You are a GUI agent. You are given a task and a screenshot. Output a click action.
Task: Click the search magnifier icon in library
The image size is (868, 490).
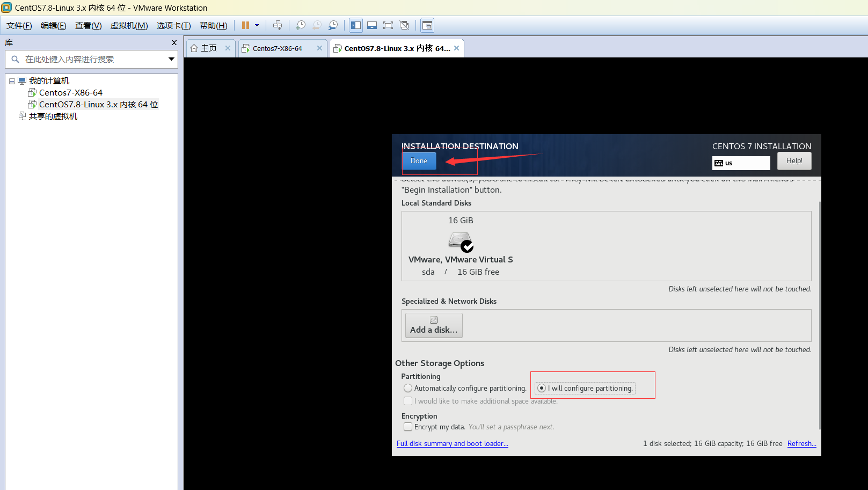tap(15, 59)
